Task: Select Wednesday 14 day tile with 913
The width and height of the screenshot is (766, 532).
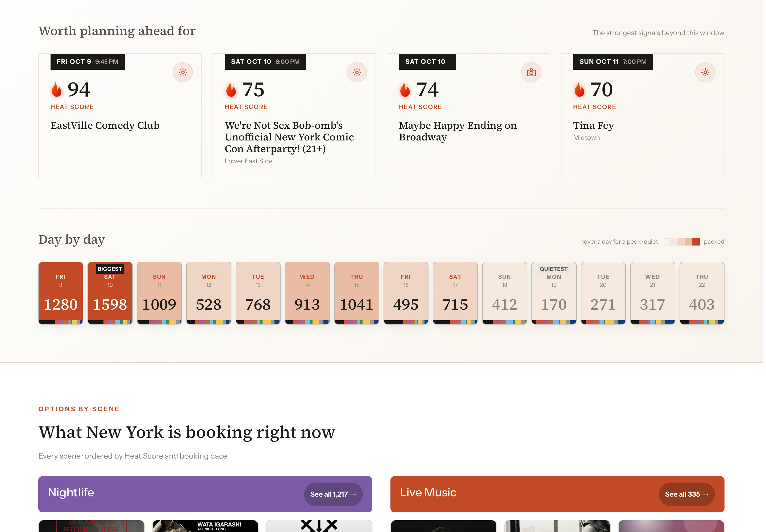Action: 307,293
